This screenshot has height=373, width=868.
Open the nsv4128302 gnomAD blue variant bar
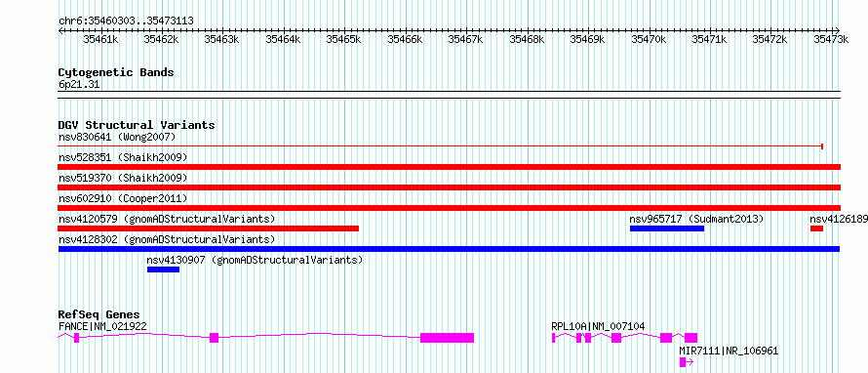[449, 249]
